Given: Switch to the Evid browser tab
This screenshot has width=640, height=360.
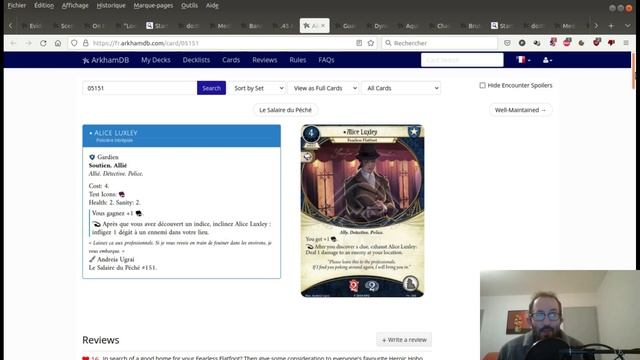Looking at the screenshot, I should [32, 26].
